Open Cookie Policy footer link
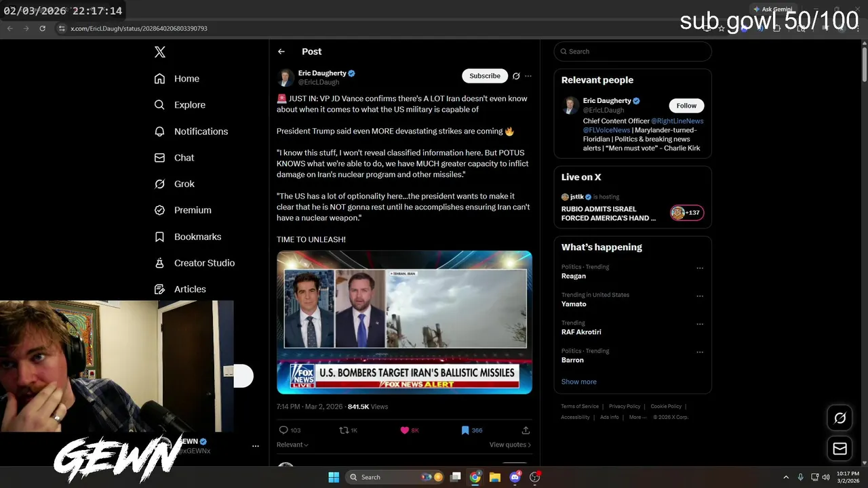The height and width of the screenshot is (488, 868). [666, 407]
